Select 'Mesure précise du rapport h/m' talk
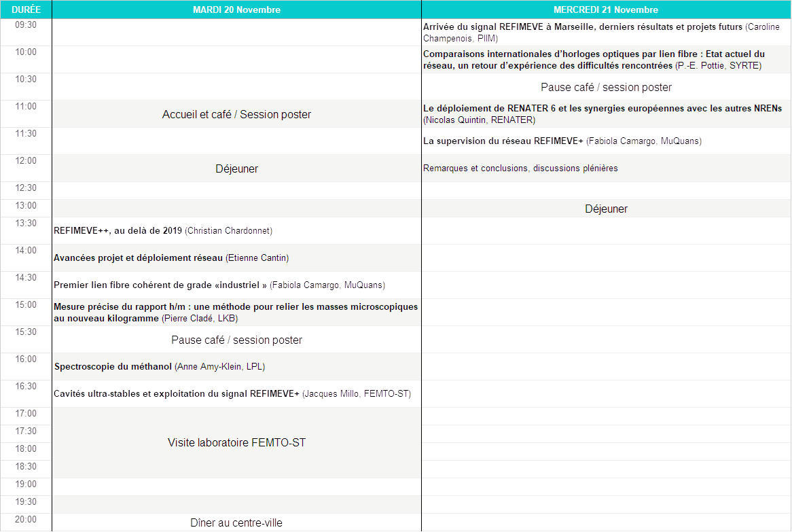The height and width of the screenshot is (532, 792). tap(236, 313)
